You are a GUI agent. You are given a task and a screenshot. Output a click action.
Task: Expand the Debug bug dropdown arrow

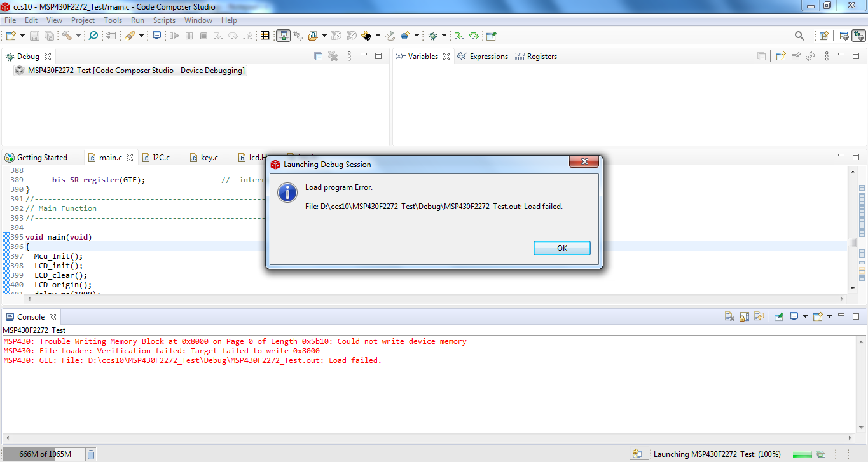tap(444, 36)
